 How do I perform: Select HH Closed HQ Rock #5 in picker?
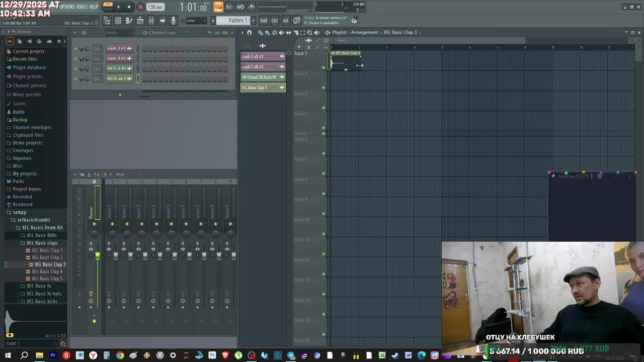tap(263, 77)
